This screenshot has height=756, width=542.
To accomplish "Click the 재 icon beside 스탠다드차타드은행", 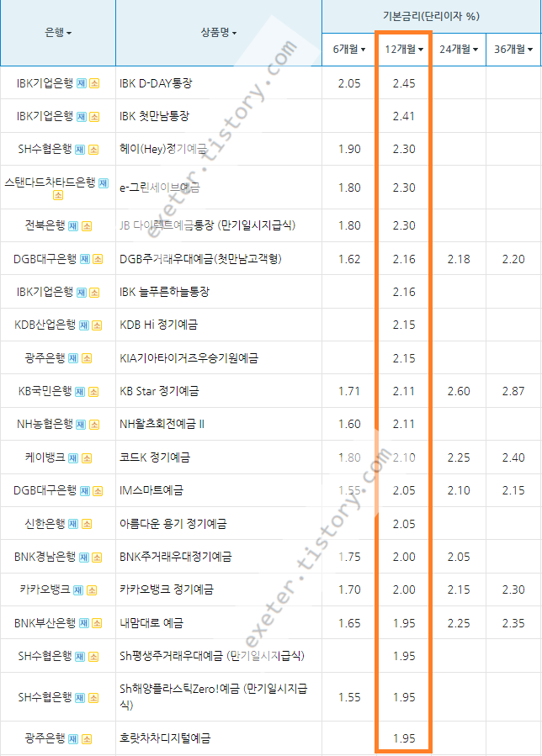I will 104,182.
